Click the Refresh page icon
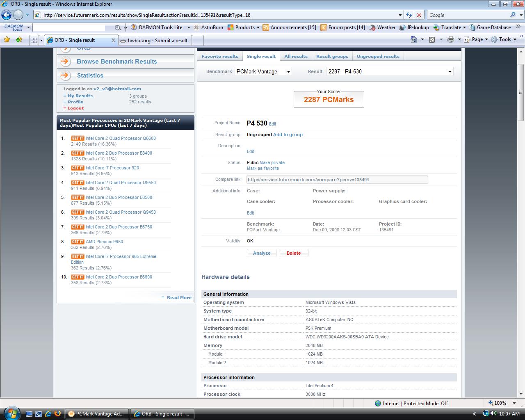Image resolution: width=525 pixels, height=420 pixels. tap(409, 15)
